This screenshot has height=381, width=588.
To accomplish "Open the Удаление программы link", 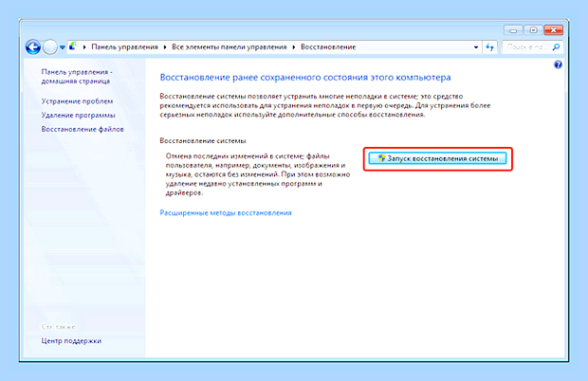I will click(78, 116).
